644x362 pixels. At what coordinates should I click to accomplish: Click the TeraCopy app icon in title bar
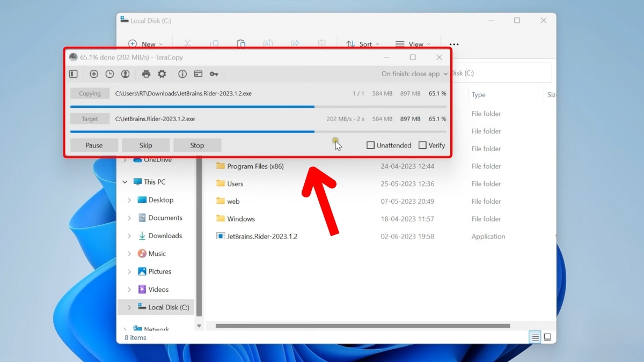[x=74, y=57]
